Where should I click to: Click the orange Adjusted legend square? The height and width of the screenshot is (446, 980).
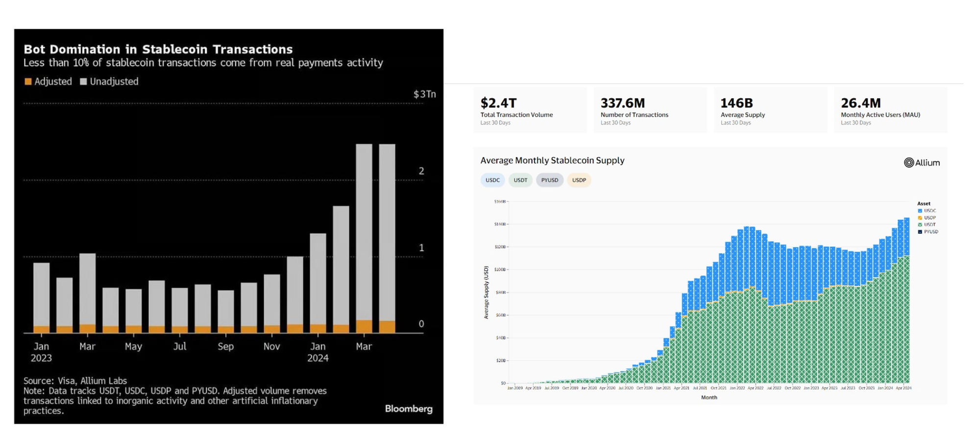click(x=28, y=82)
